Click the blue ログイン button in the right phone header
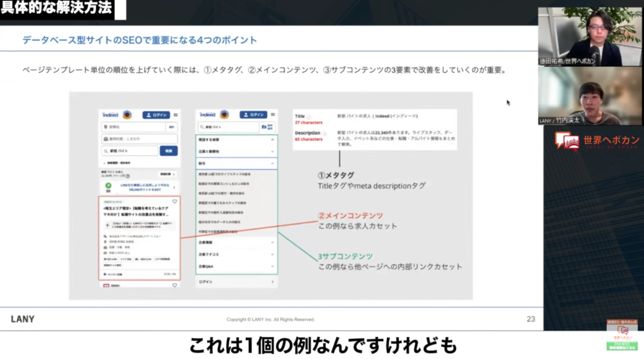This screenshot has width=644, height=359. (253, 114)
